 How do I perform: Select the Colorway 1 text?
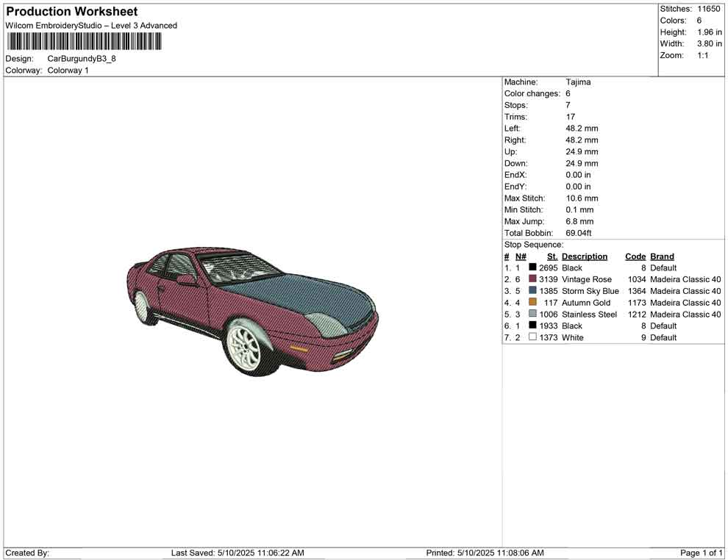[x=68, y=71]
